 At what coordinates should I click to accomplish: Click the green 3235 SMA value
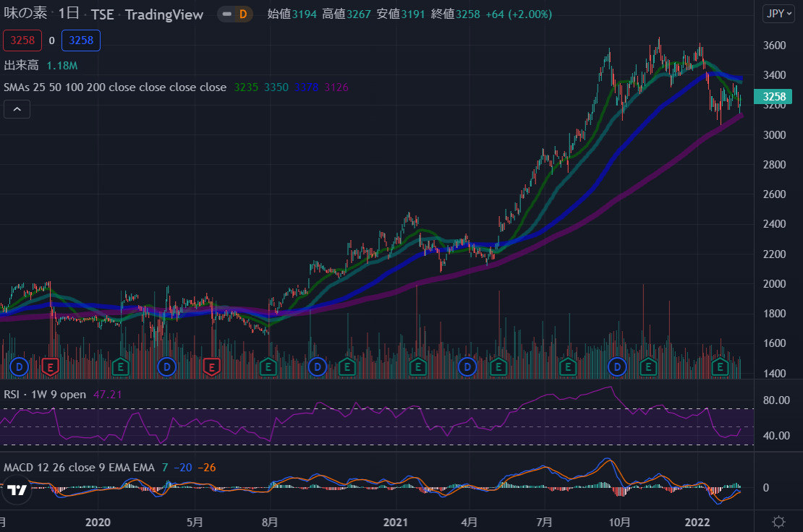246,87
